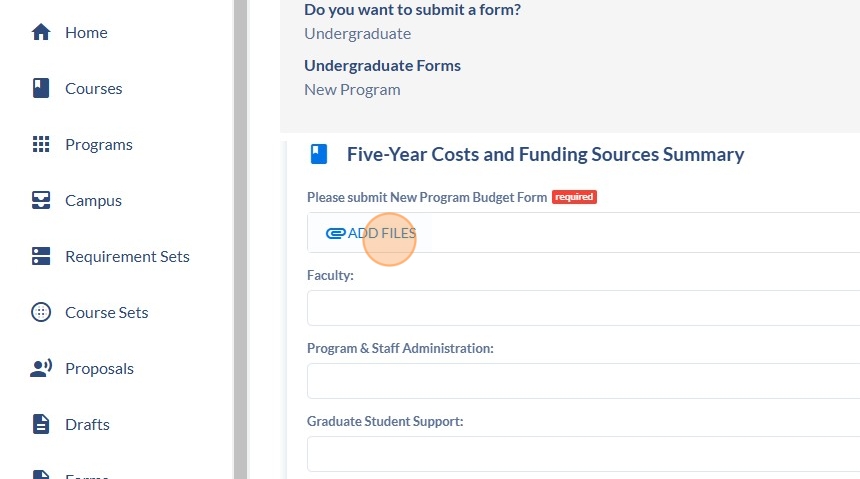
Task: Click the Campus inbox icon
Action: click(x=41, y=200)
